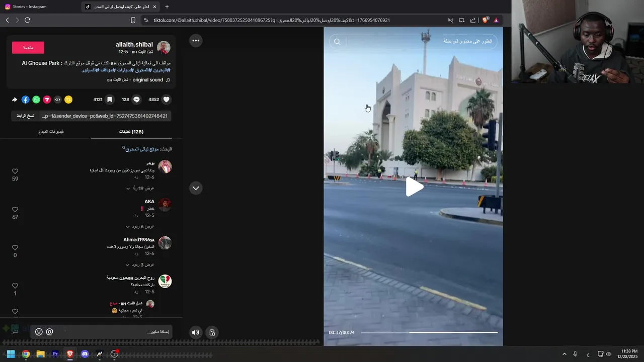This screenshot has width=644, height=362.
Task: Send to friends with the red send icon
Action: tap(47, 100)
